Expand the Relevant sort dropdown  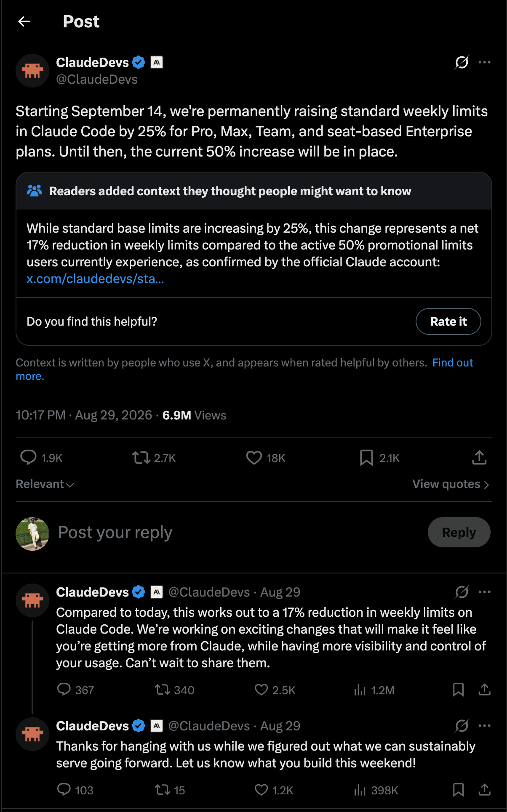[x=45, y=484]
